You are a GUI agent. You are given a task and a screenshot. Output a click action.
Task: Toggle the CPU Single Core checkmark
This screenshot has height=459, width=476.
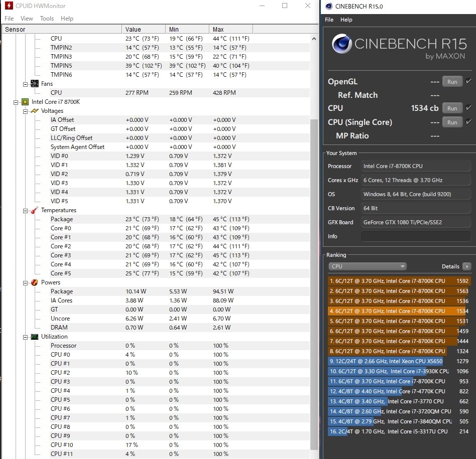468,121
